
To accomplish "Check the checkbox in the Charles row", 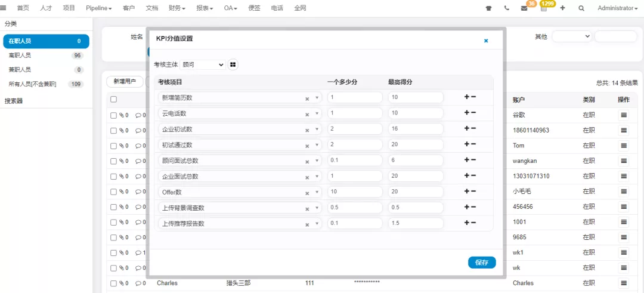I will [114, 283].
